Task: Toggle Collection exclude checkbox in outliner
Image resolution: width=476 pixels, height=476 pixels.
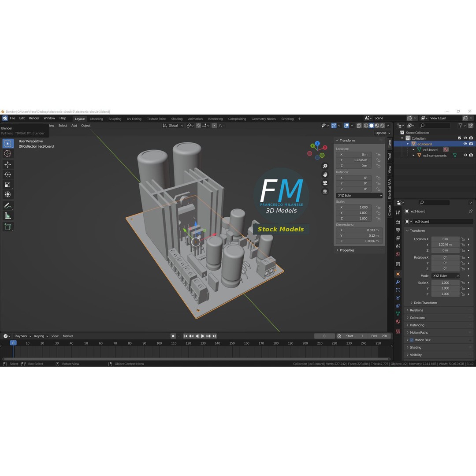Action: coord(459,138)
